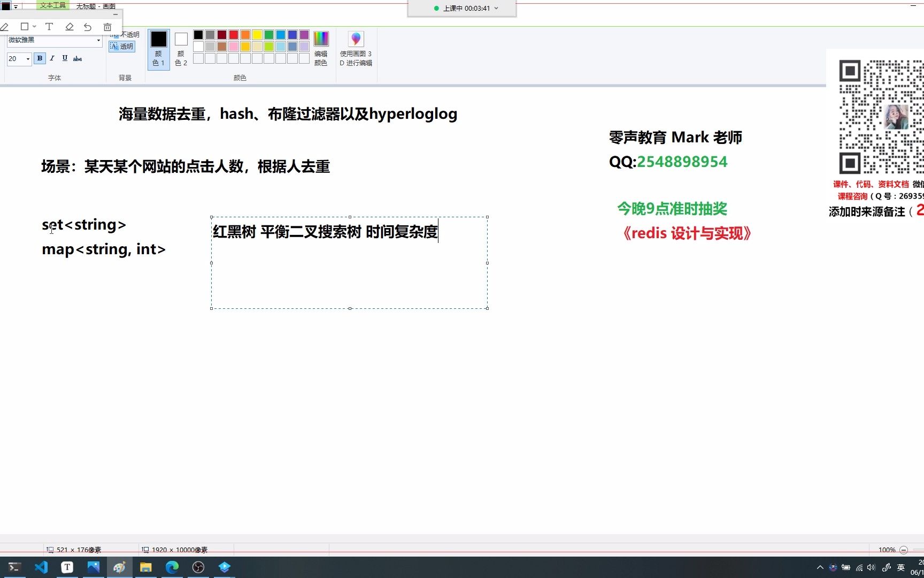Click 使用画图 3D 进行编辑 button
This screenshot has height=578, width=924.
pos(356,49)
